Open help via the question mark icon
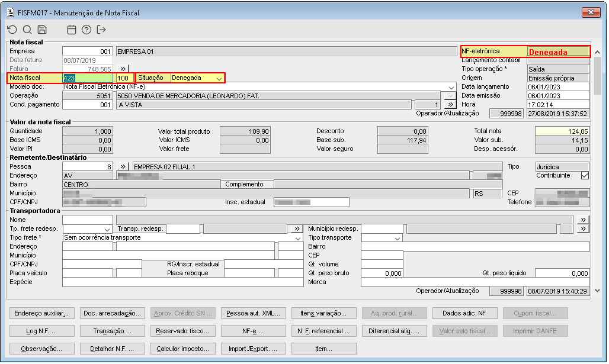 click(86, 30)
